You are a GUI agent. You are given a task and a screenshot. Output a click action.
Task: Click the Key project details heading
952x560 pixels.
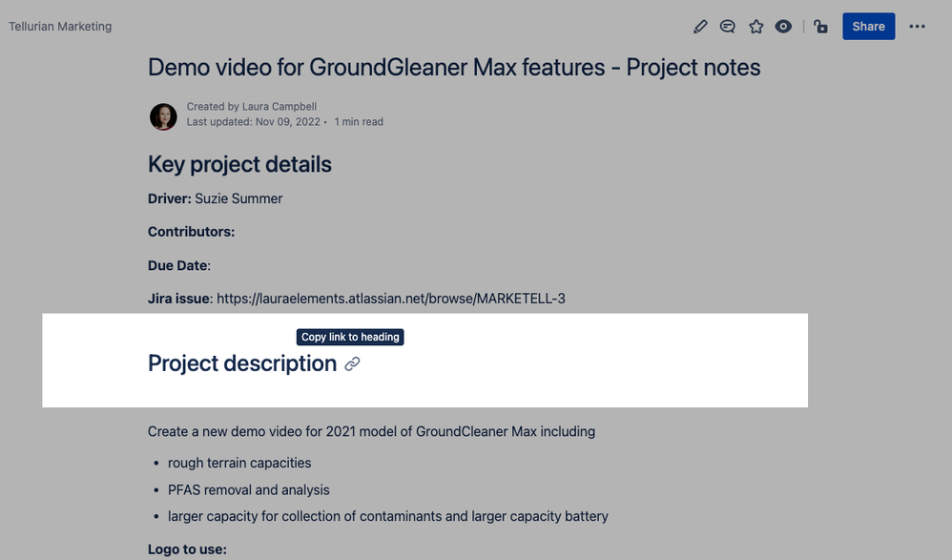tap(239, 165)
